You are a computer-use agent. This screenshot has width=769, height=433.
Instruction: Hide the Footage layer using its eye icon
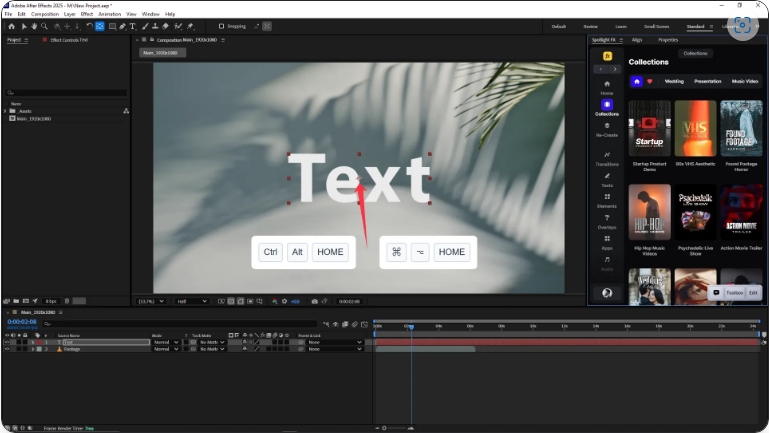pos(7,349)
